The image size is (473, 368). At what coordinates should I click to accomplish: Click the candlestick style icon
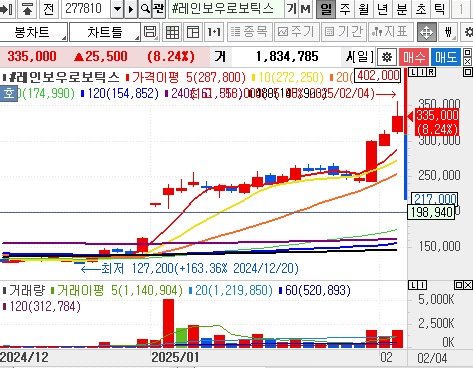click(x=448, y=32)
